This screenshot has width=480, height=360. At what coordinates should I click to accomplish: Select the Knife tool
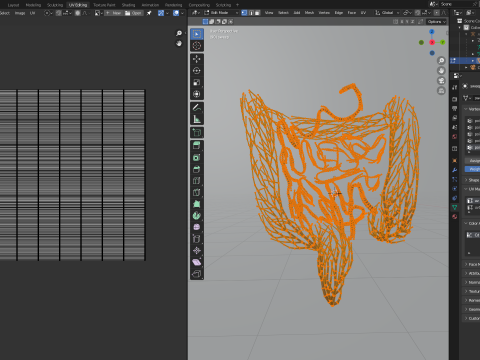pyautogui.click(x=197, y=192)
